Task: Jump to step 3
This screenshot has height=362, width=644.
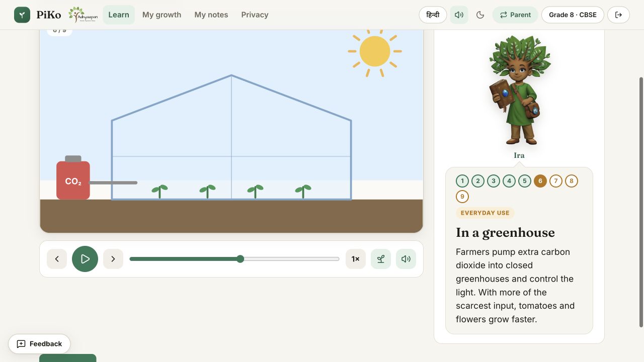Action: pyautogui.click(x=494, y=181)
